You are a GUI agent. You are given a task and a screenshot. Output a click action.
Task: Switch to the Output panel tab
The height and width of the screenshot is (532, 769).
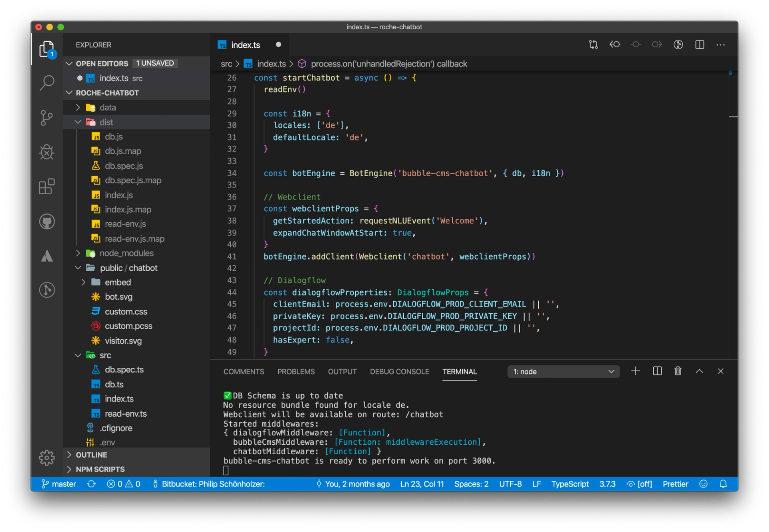point(342,371)
